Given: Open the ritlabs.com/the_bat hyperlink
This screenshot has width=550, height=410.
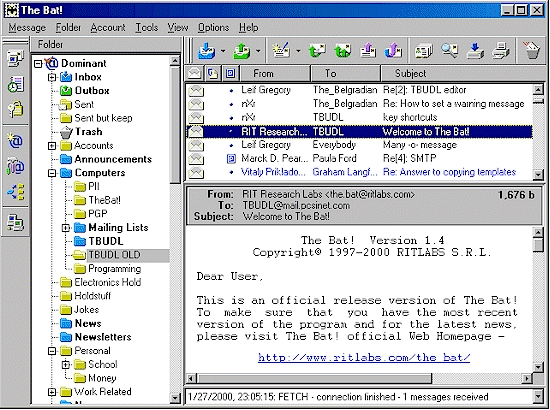Looking at the screenshot, I should 364,357.
